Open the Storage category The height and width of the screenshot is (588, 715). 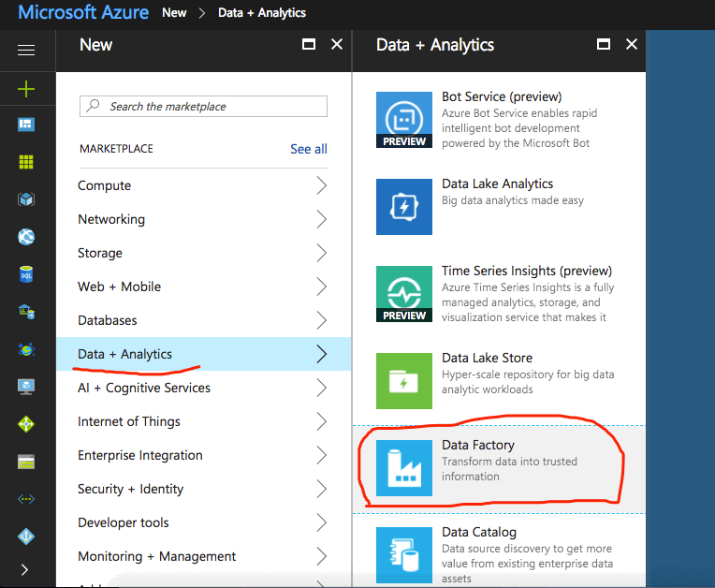[x=203, y=253]
